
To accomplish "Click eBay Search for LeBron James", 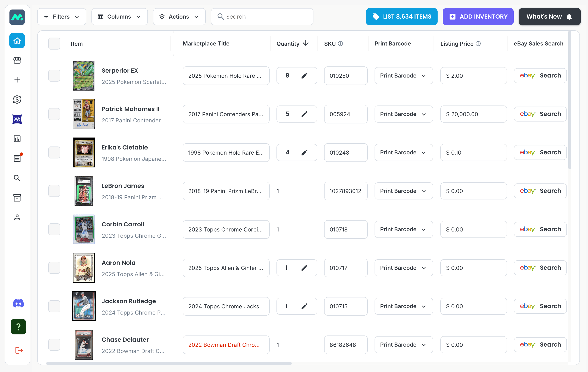I will pos(540,191).
